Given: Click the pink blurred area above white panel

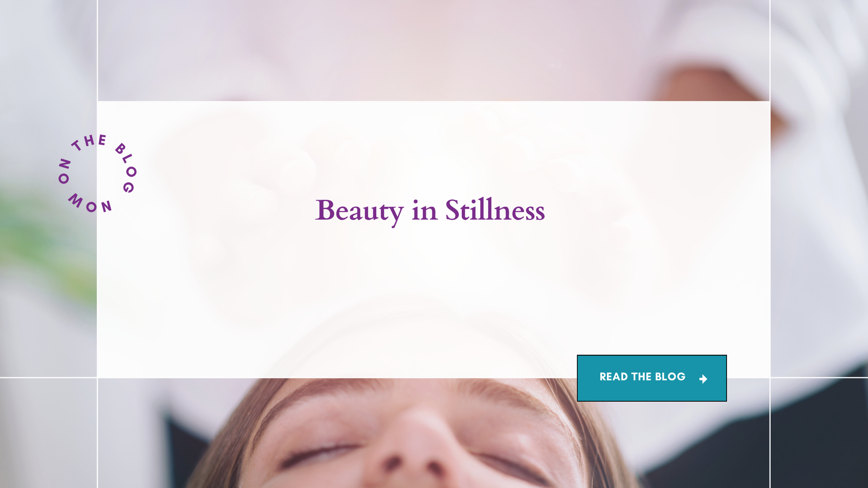Looking at the screenshot, I should (433, 50).
